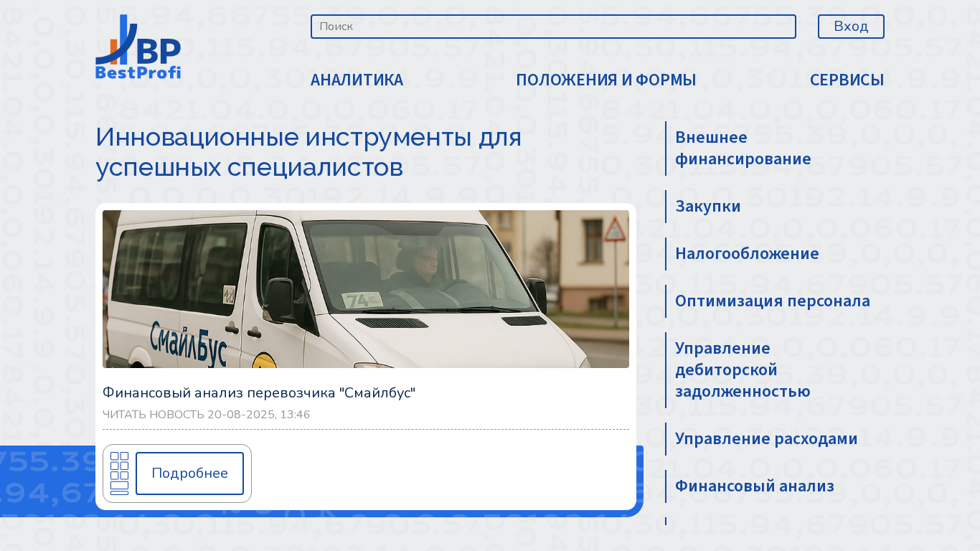The height and width of the screenshot is (551, 980).
Task: Select Управление расходами category
Action: pyautogui.click(x=766, y=439)
